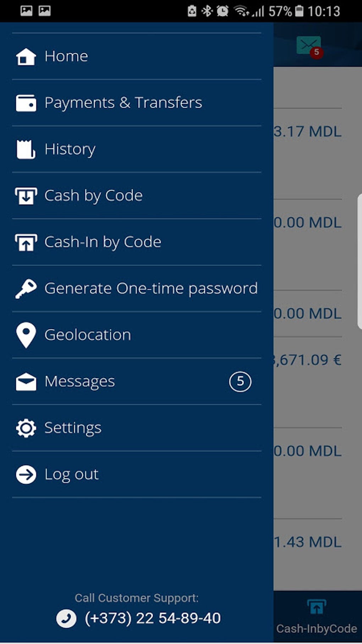Click the phone icon beside support number
This screenshot has height=644, width=362.
click(x=66, y=618)
